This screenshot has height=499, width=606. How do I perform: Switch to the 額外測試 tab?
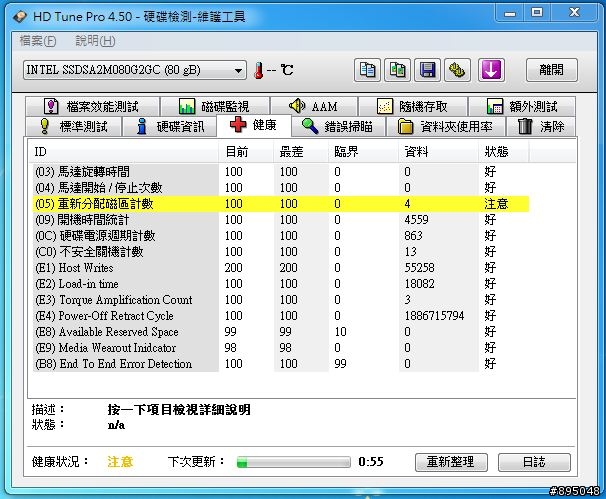click(522, 106)
